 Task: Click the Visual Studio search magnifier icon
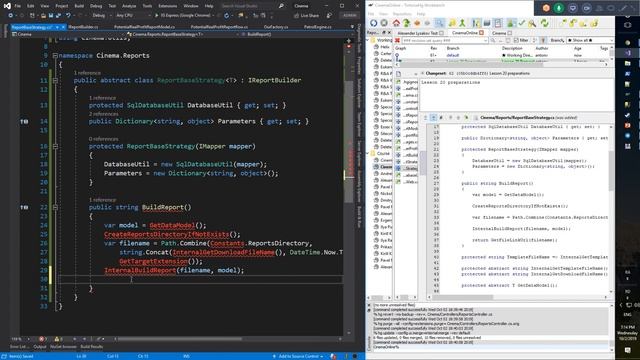coord(281,6)
